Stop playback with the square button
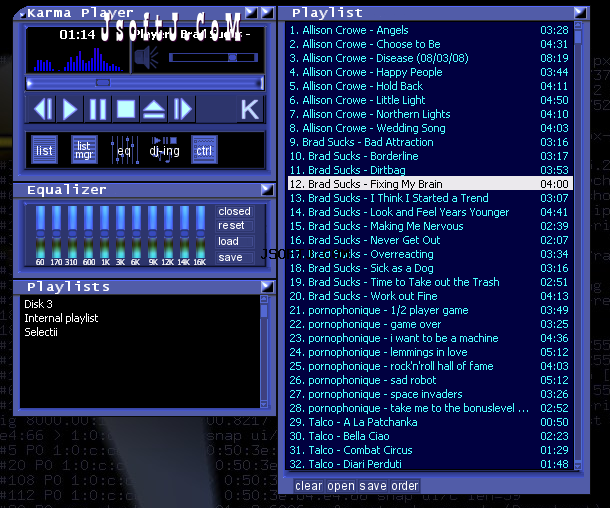This screenshot has height=508, width=610. pos(126,109)
